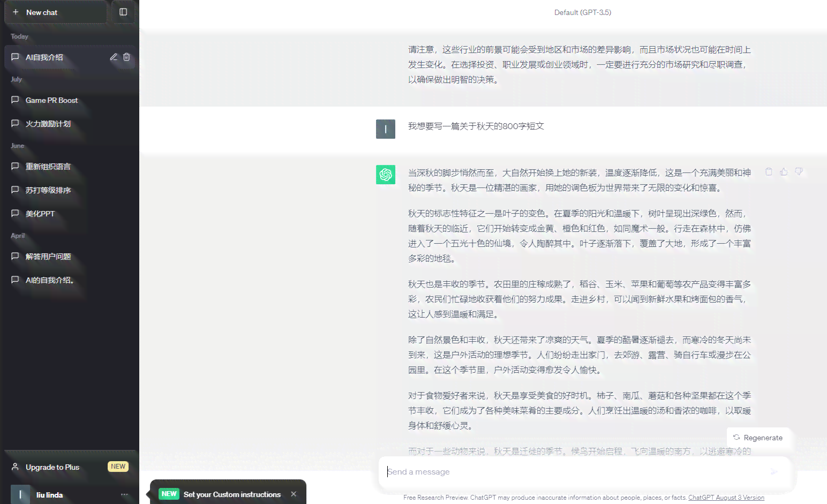Click the circular arrows icon in Regenerate
This screenshot has height=504, width=827.
736,438
